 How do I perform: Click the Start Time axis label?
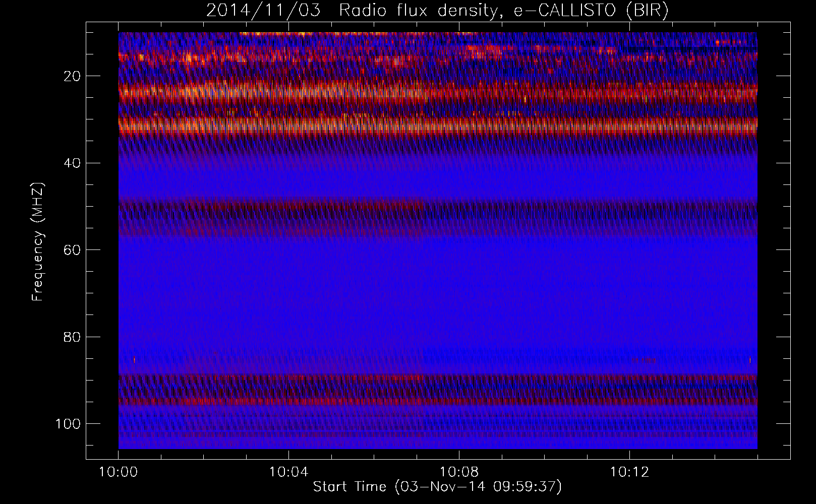click(x=437, y=487)
